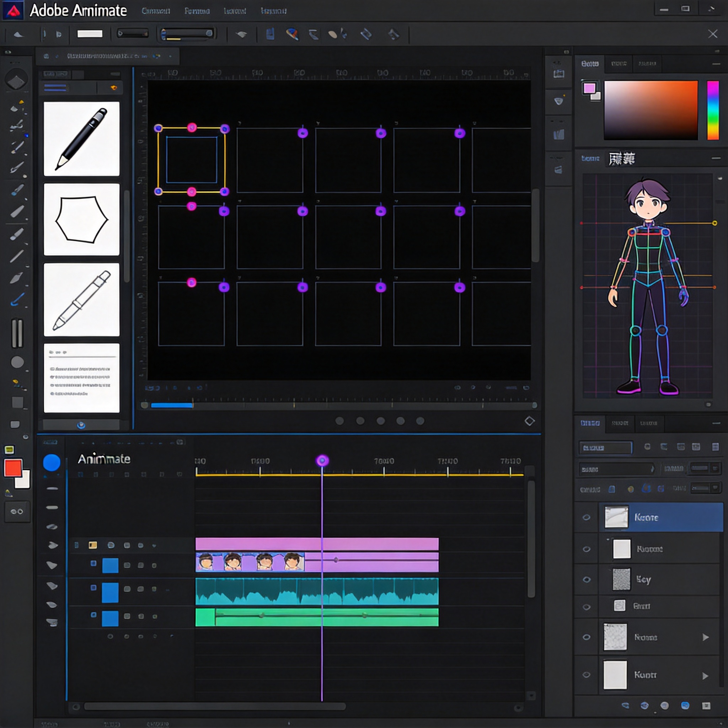Screen dimensions: 728x728
Task: Toggle the blue checkbox on the green track
Action: (x=93, y=615)
